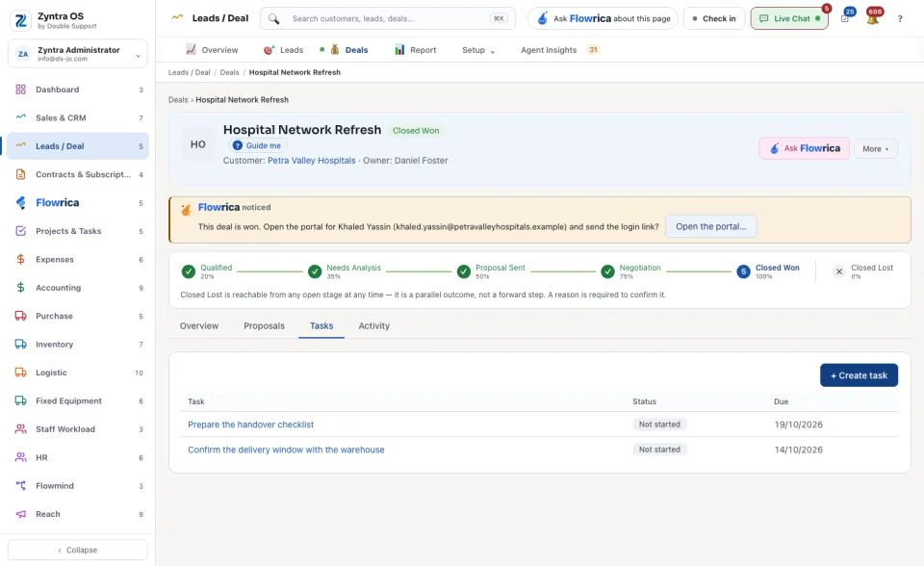Open the Dashboard sidebar icon
924x566 pixels.
20,90
